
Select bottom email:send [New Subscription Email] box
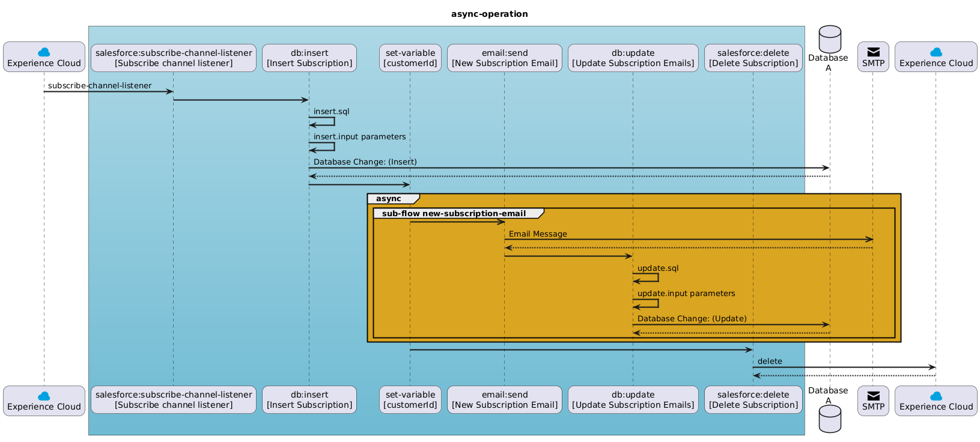point(505,400)
